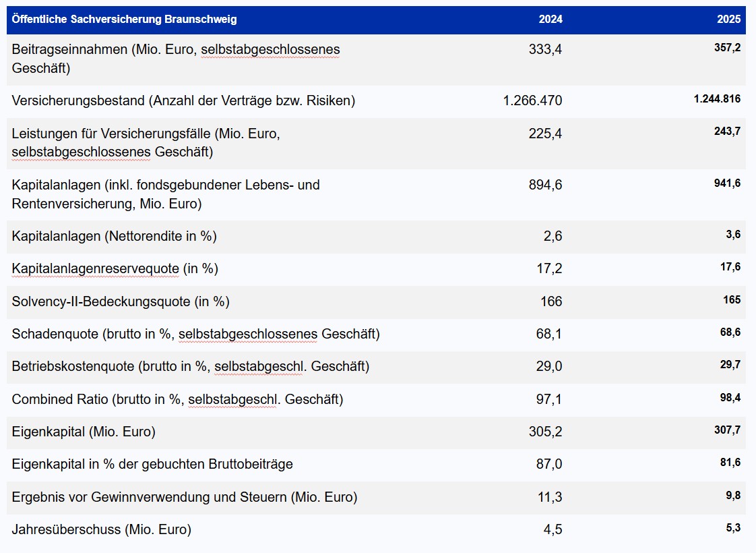The image size is (756, 553).
Task: Click the 'Eigenkapital (Mio. Euro)' label
Action: click(84, 432)
